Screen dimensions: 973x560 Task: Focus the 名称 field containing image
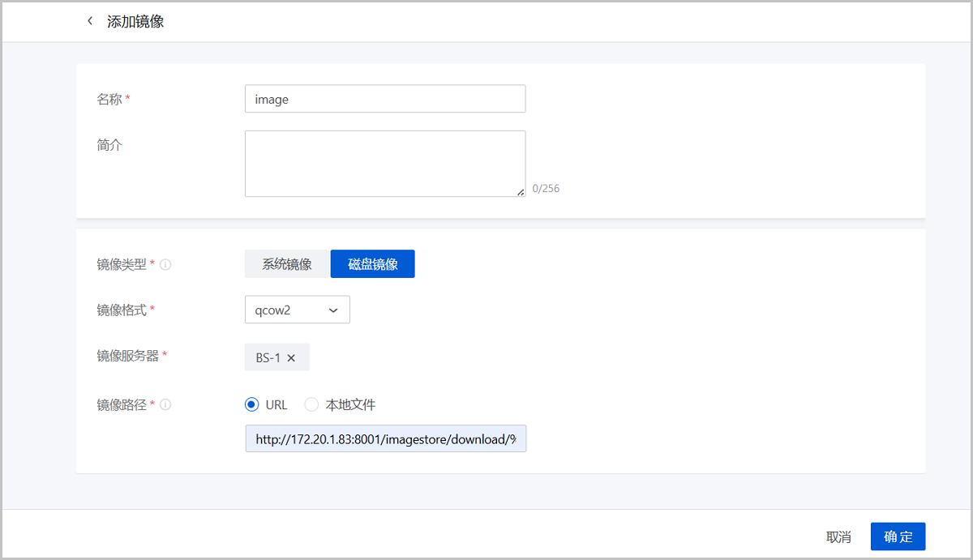coord(385,100)
